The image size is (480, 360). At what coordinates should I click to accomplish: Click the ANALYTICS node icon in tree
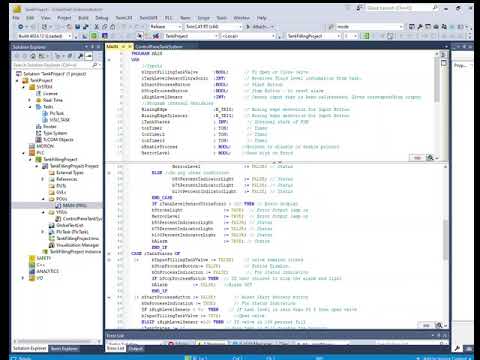click(32, 271)
